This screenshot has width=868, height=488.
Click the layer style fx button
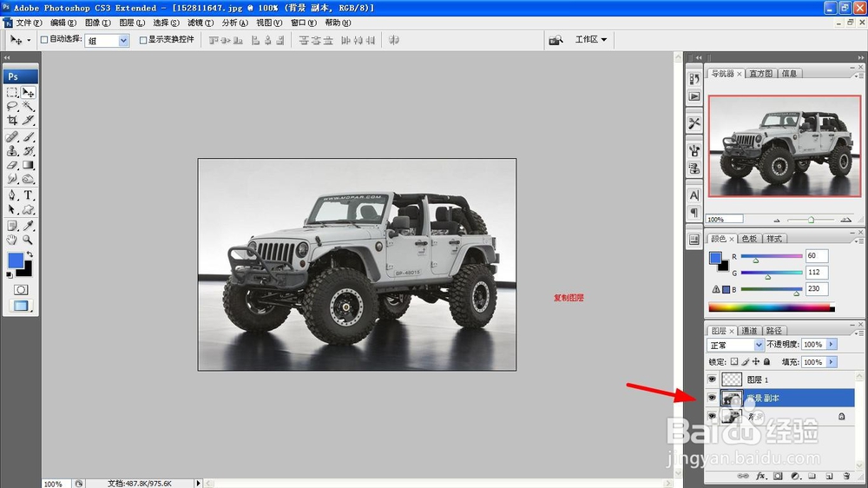[761, 476]
